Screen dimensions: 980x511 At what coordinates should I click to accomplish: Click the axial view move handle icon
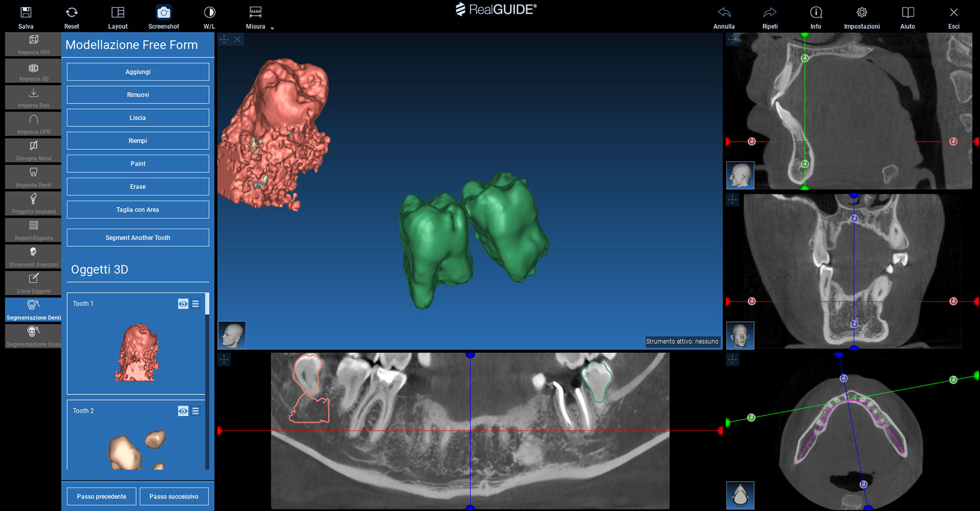[x=732, y=360]
